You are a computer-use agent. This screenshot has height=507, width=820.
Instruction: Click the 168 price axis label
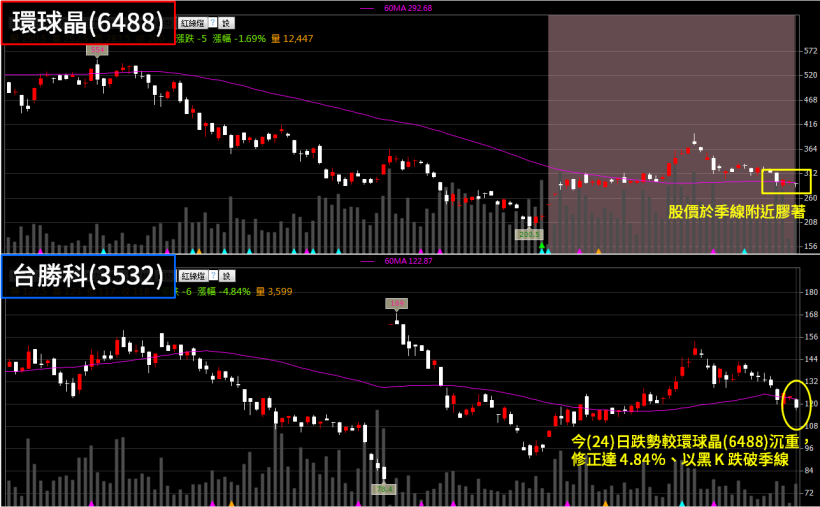pos(812,314)
